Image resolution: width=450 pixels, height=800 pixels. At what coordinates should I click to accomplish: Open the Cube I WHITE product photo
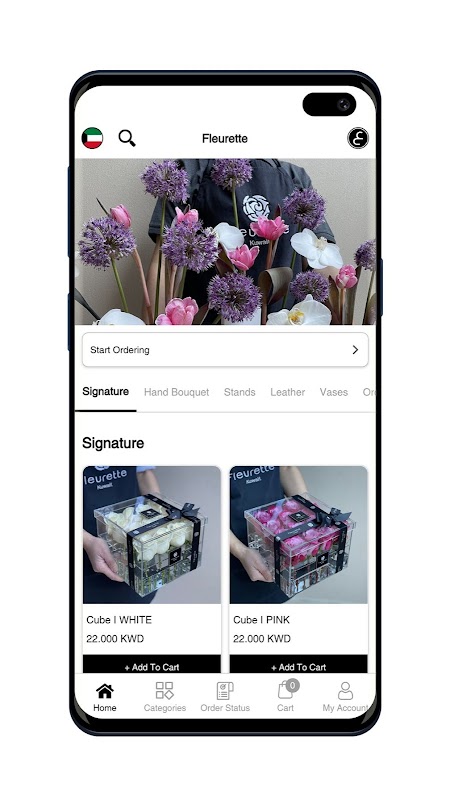coord(152,535)
